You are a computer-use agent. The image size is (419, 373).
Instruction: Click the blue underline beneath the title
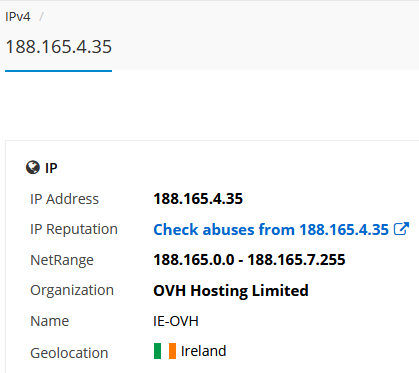point(58,71)
